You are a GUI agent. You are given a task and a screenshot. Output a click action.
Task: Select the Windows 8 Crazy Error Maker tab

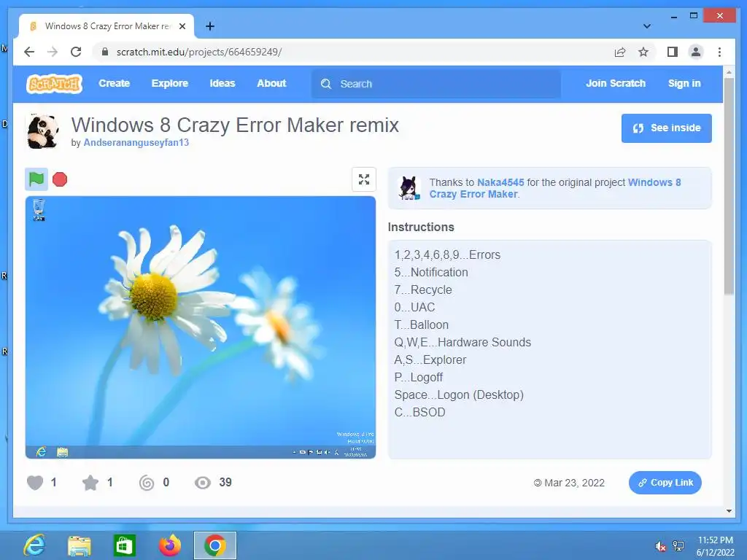pyautogui.click(x=107, y=26)
